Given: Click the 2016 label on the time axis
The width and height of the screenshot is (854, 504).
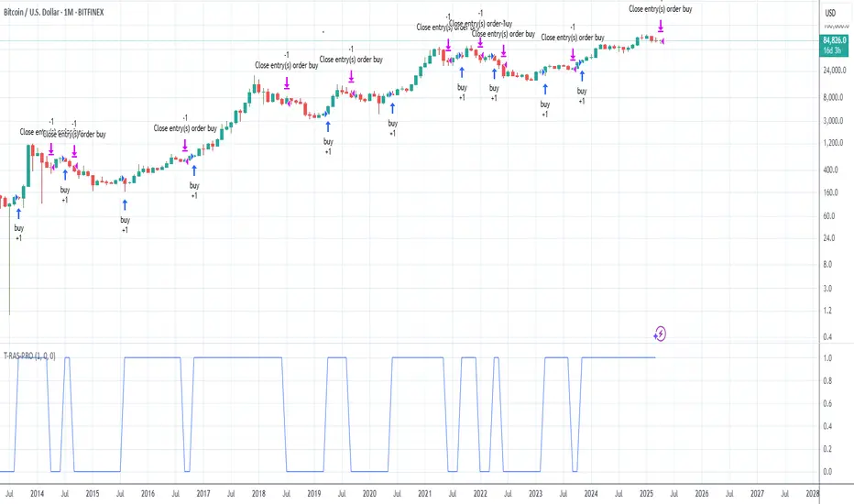Looking at the screenshot, I should click(148, 494).
